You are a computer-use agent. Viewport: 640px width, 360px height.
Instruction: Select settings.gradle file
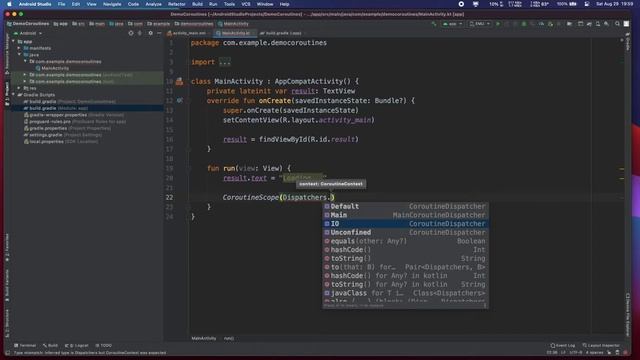click(x=63, y=135)
